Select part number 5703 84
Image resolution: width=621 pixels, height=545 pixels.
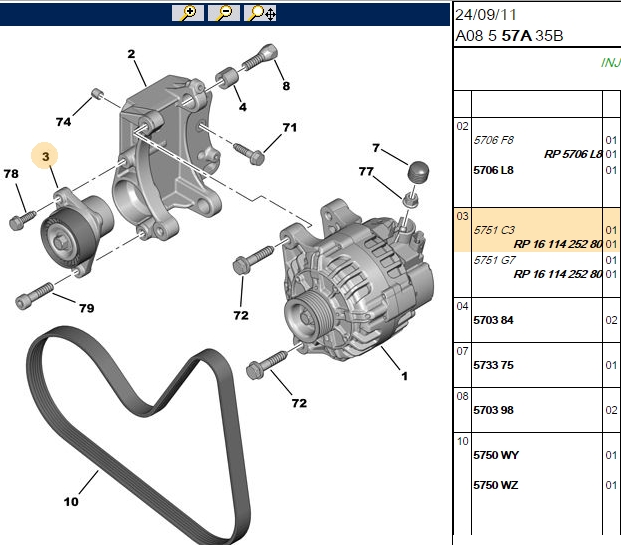[493, 320]
